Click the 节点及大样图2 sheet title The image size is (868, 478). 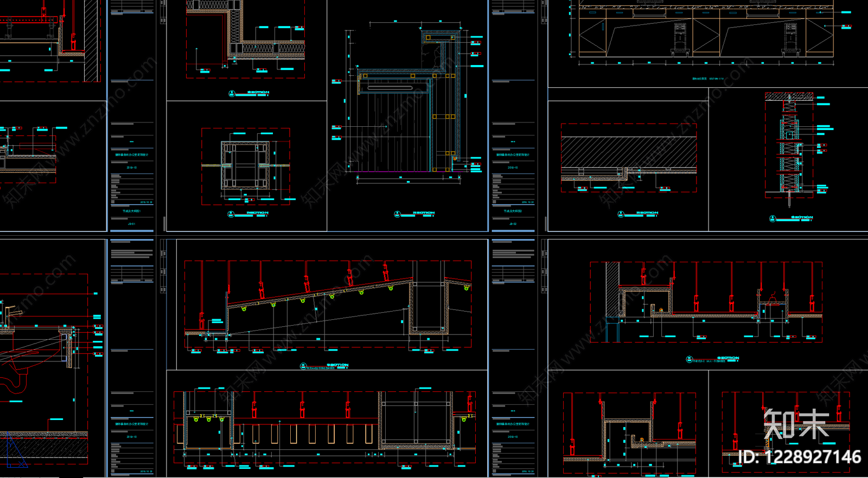[513, 211]
